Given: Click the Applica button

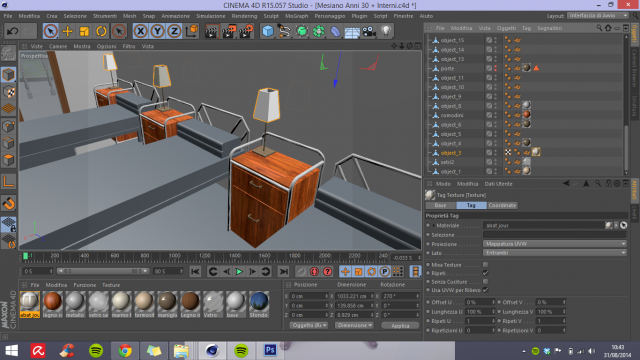Looking at the screenshot, I should (x=400, y=325).
